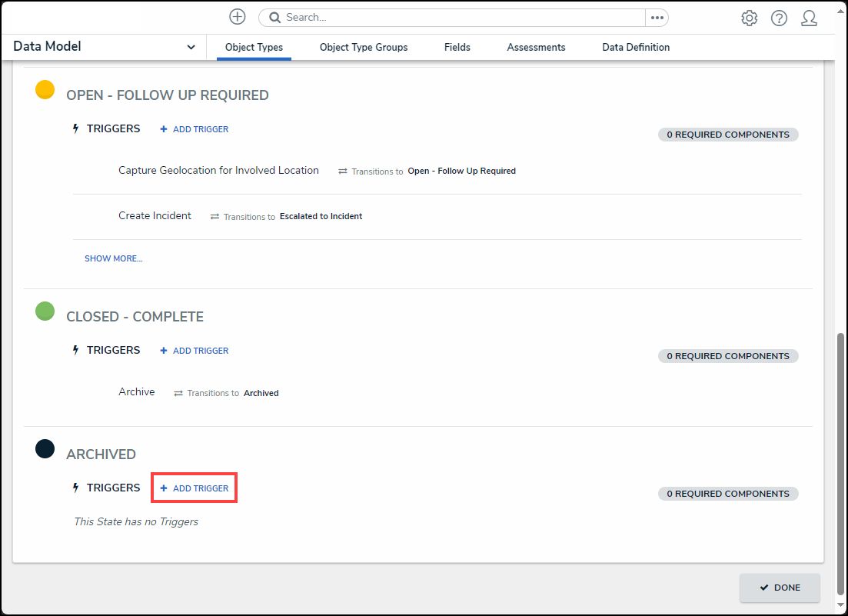Click the search options ellipsis icon
Viewport: 848px width, 616px height.
657,18
